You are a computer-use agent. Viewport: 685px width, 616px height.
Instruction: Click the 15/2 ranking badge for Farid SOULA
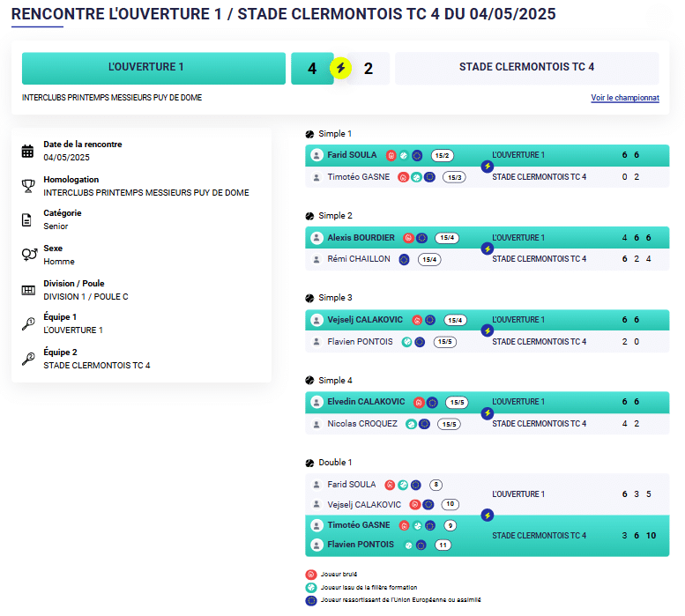click(x=442, y=156)
